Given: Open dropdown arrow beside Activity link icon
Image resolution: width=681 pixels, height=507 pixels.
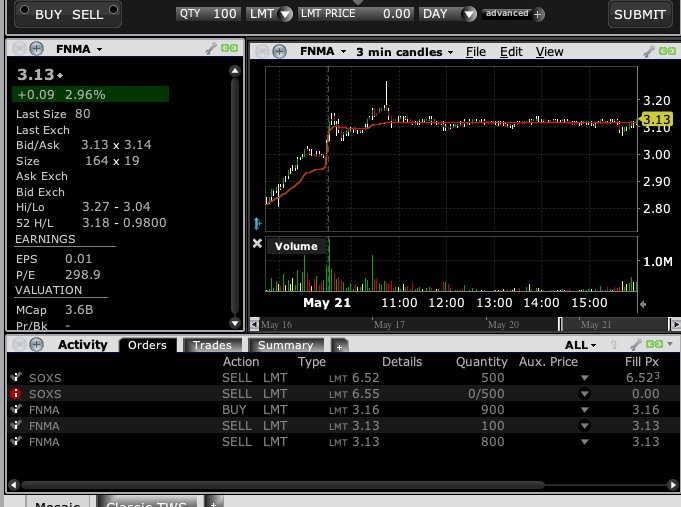Looking at the screenshot, I should [x=670, y=344].
